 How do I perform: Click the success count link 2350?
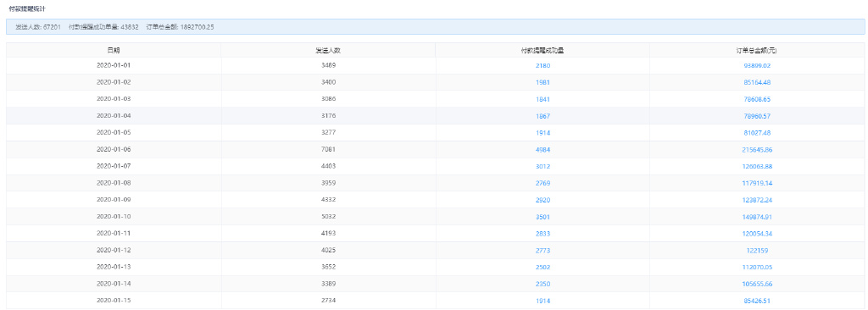pos(542,284)
